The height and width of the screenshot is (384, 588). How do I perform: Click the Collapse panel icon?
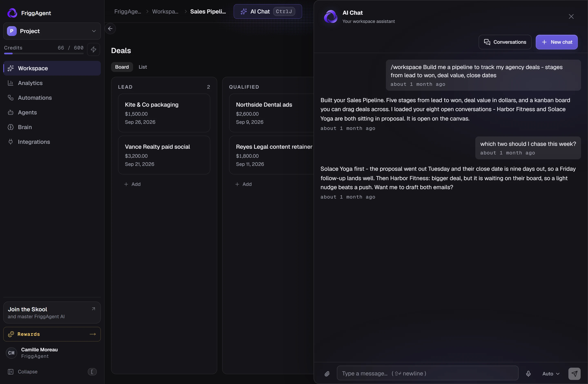tap(10, 372)
